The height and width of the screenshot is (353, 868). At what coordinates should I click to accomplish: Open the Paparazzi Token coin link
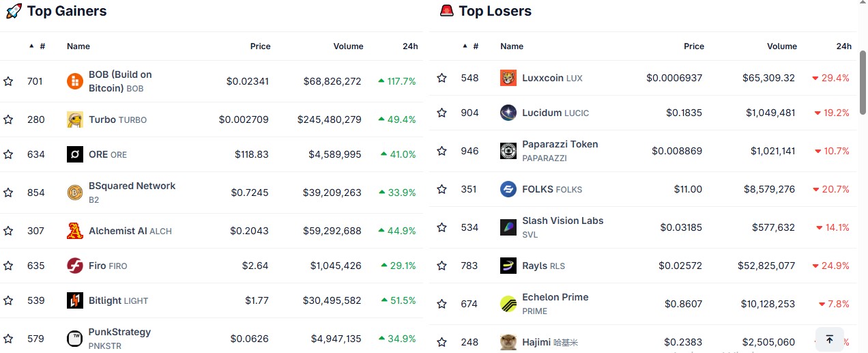click(x=560, y=151)
